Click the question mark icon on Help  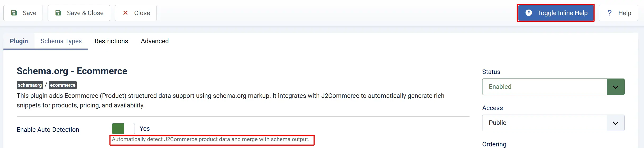click(610, 13)
